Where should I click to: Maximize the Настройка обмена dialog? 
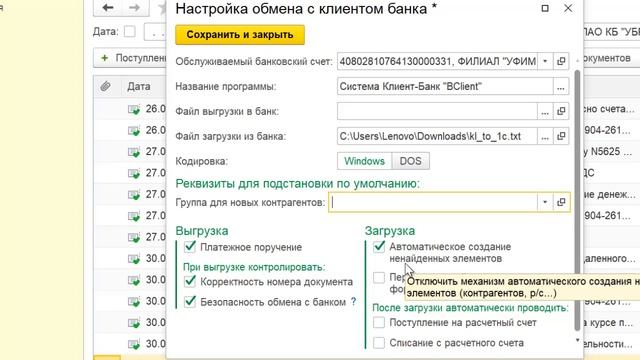tap(545, 8)
